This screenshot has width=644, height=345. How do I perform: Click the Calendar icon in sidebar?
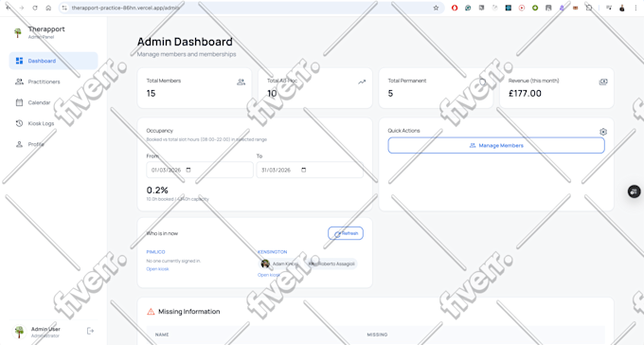tap(19, 102)
